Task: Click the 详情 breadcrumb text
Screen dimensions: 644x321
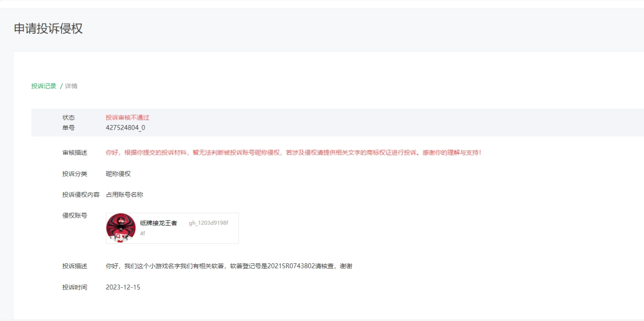Action: 71,86
